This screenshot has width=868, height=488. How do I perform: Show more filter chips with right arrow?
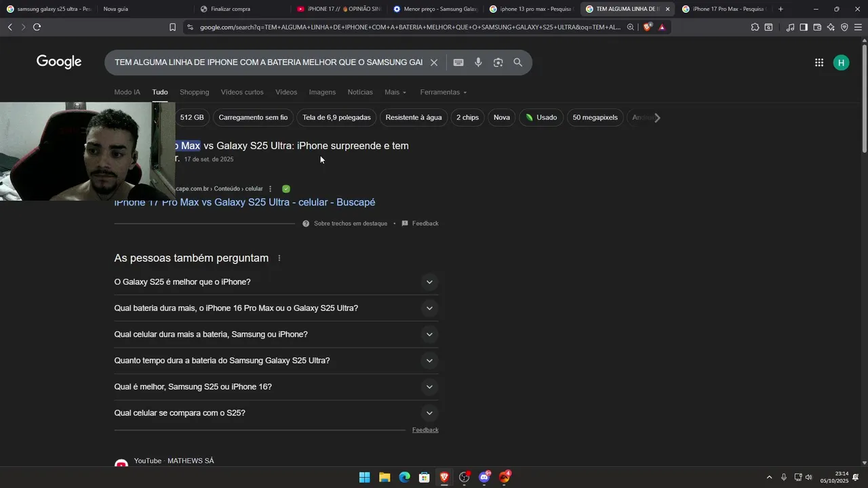coord(656,117)
